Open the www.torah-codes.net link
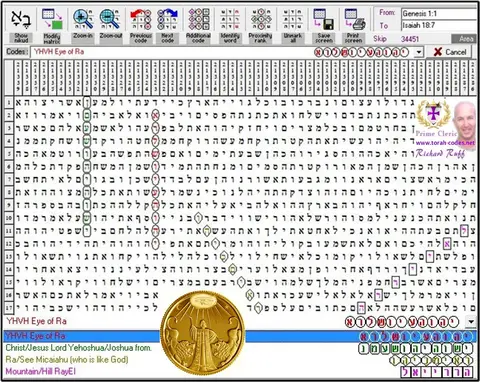 click(x=445, y=143)
